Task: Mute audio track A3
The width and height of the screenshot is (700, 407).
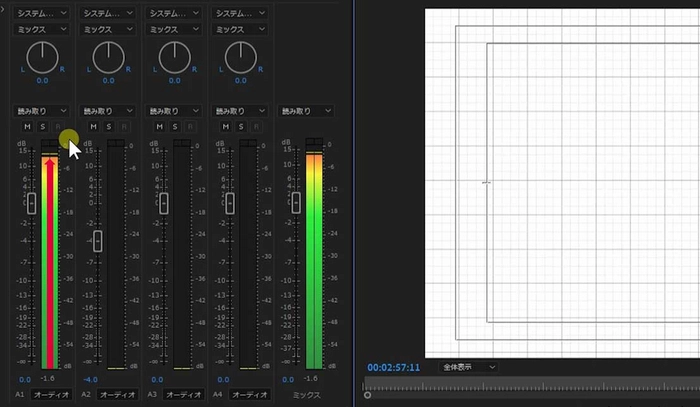Action: (x=159, y=127)
